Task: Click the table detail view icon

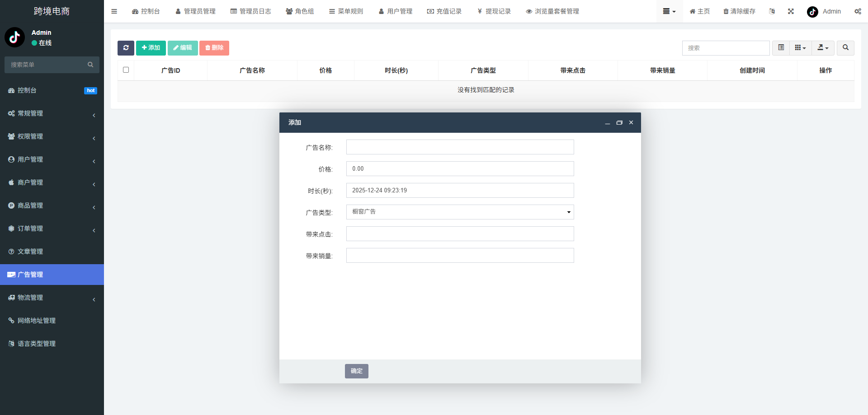Action: point(780,47)
